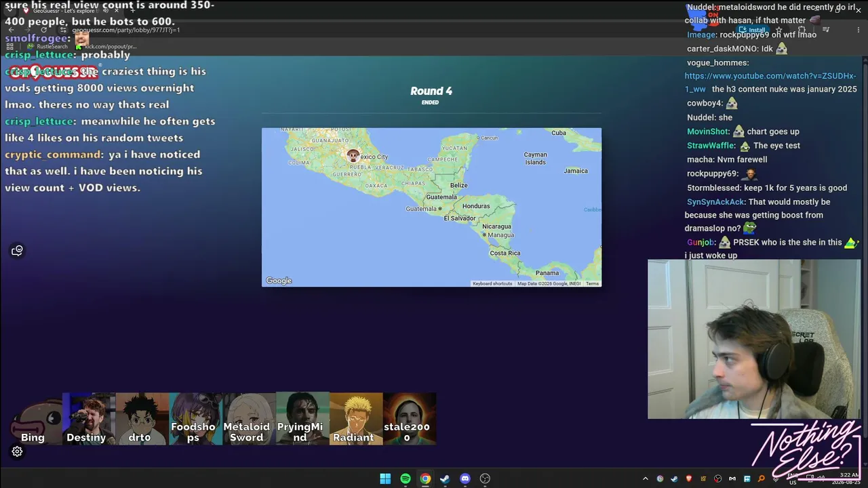Screen dimensions: 868x488
Task: Click username SynSynAckAck in chat
Action: tap(715, 202)
